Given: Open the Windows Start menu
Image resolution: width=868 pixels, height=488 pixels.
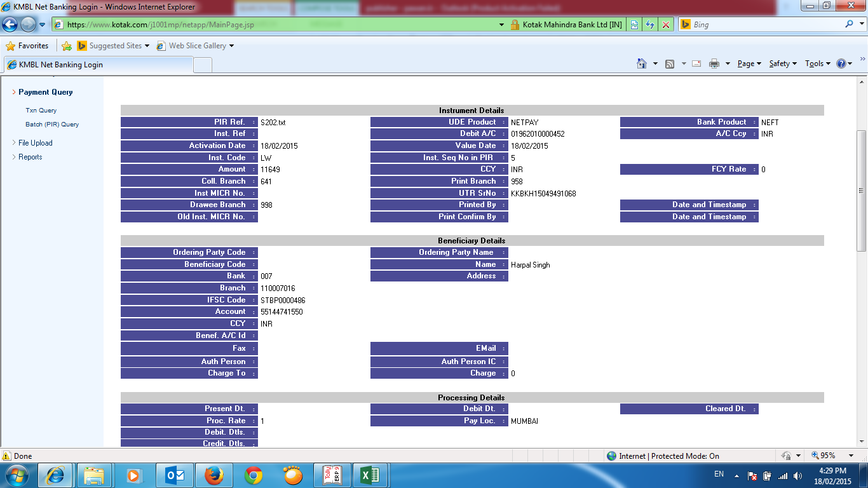Looking at the screenshot, I should pos(17,475).
